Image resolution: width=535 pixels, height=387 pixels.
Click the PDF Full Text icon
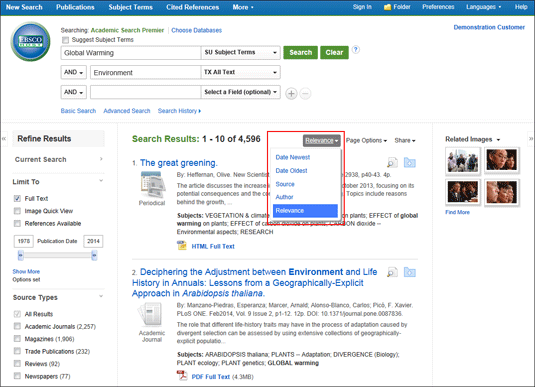182,375
